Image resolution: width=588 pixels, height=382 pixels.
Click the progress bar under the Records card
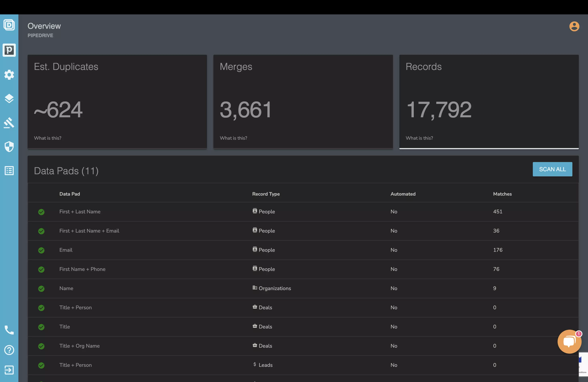(x=489, y=148)
